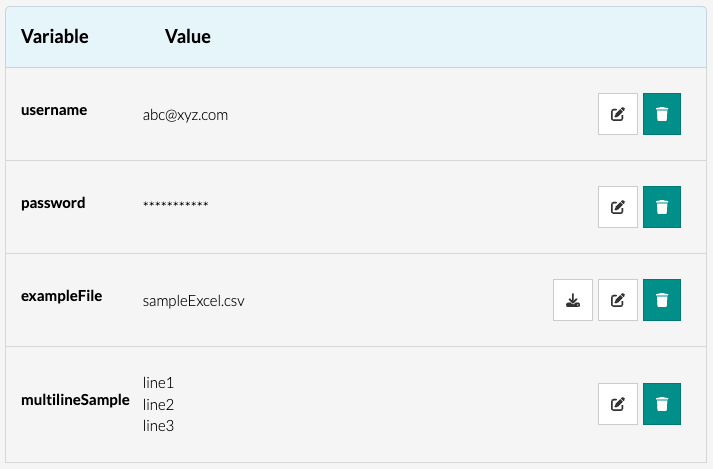Viewport: 713px width, 469px height.
Task: Click the abc@xyz.com value
Action: [185, 115]
